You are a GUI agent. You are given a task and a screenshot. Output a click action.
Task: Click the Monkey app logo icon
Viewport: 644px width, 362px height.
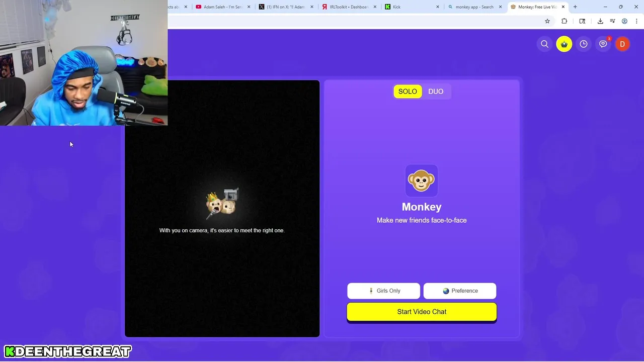point(422,180)
